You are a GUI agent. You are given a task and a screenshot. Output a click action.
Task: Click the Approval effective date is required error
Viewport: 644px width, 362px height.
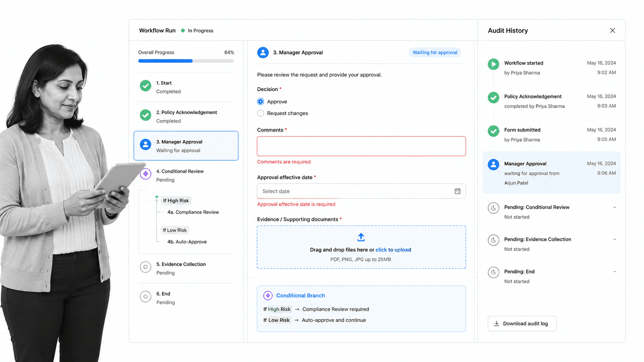click(x=296, y=204)
